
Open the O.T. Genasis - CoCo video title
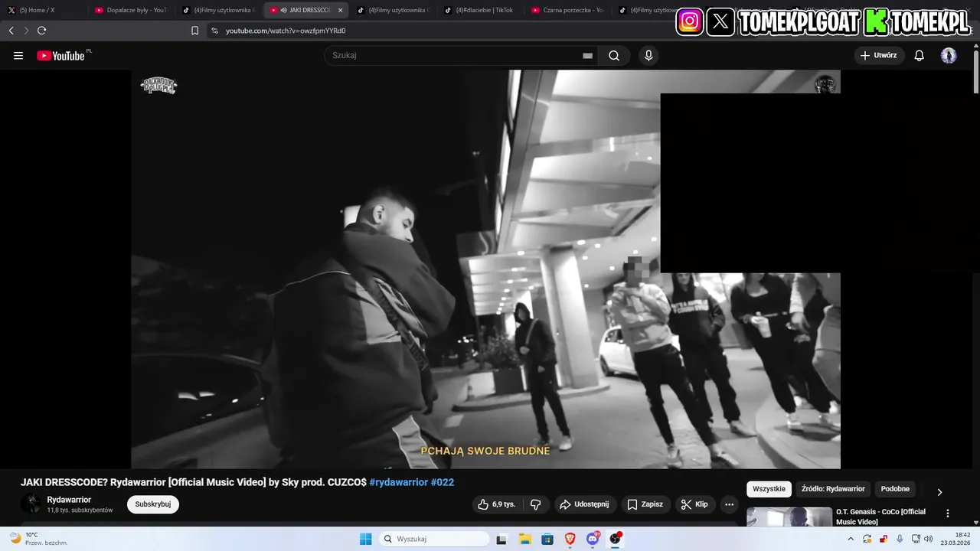(x=880, y=517)
